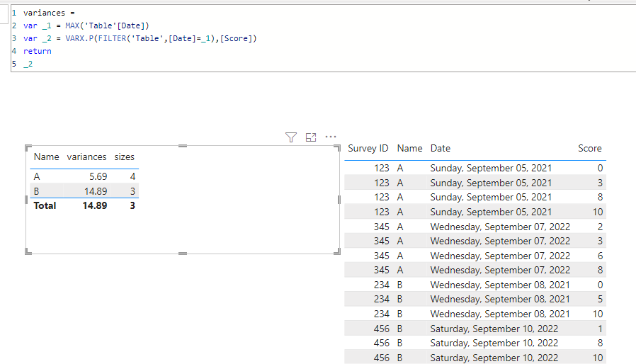Grab the bottom-right corner handle of the visual
The image size is (636, 364).
(337, 251)
